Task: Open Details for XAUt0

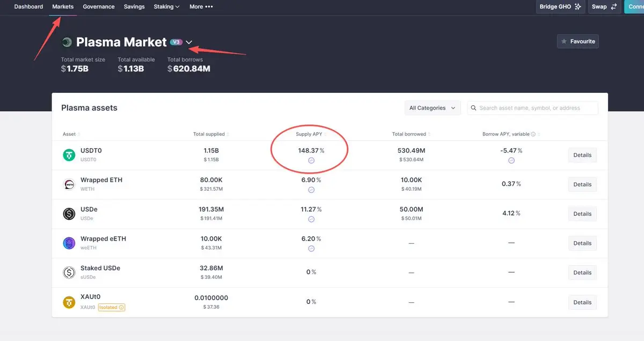Action: (582, 302)
